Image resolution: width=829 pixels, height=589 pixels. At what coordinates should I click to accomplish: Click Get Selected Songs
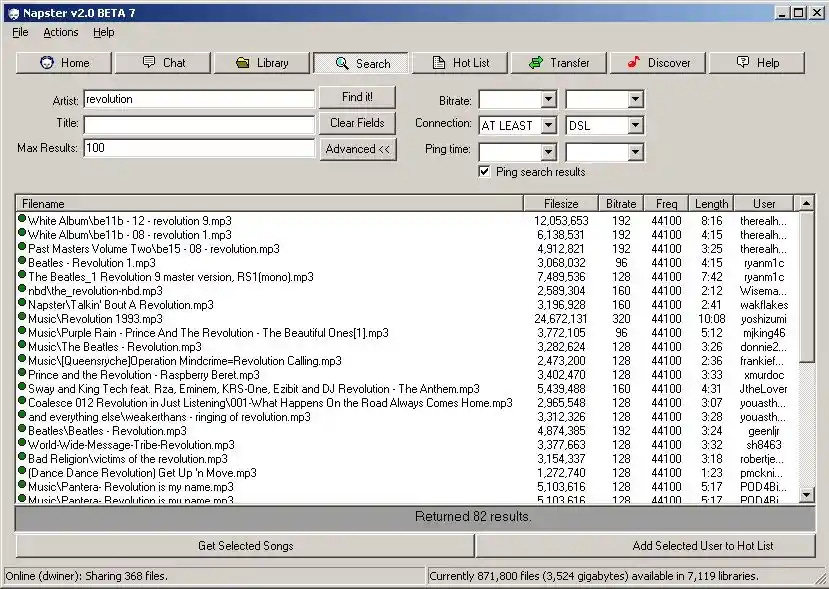(x=244, y=545)
